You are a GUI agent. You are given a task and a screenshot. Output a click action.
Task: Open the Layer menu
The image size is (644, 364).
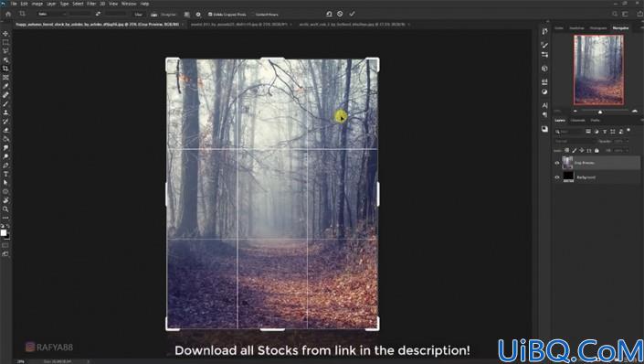coord(51,4)
